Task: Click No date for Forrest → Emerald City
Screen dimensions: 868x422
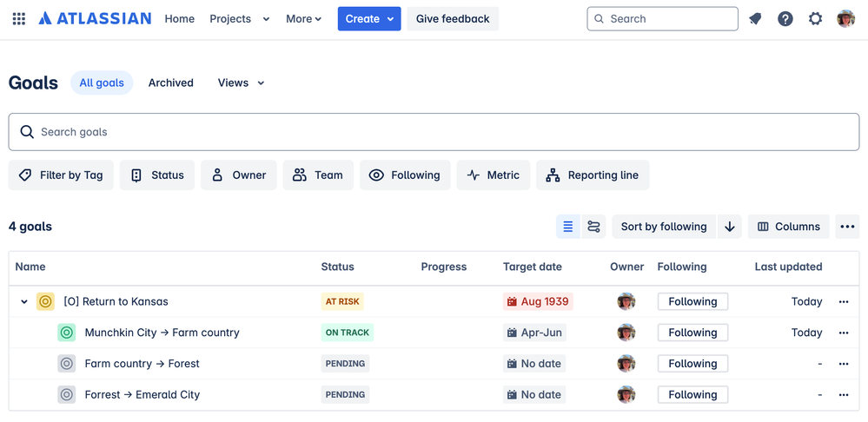Action: pos(534,394)
